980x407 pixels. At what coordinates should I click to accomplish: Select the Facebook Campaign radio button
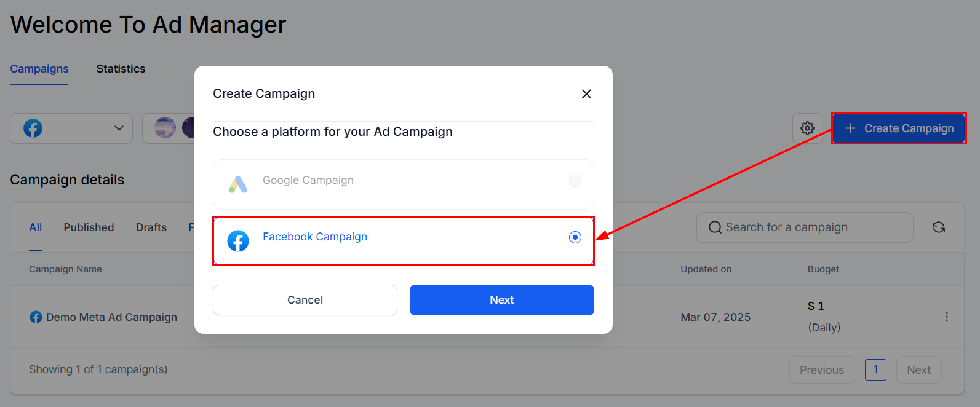tap(575, 237)
